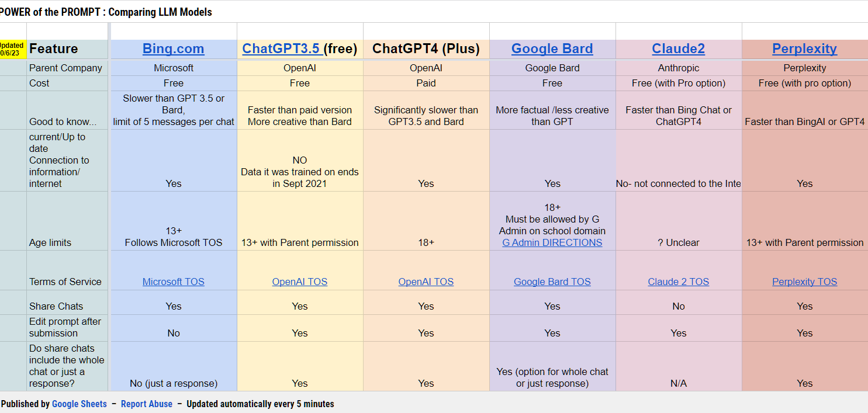868x413 pixels.
Task: Click the POWER of the PROMPT title
Action: pyautogui.click(x=106, y=12)
